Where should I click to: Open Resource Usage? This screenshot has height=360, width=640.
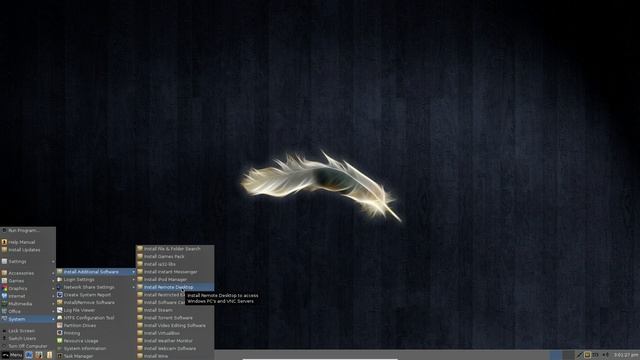96,341
